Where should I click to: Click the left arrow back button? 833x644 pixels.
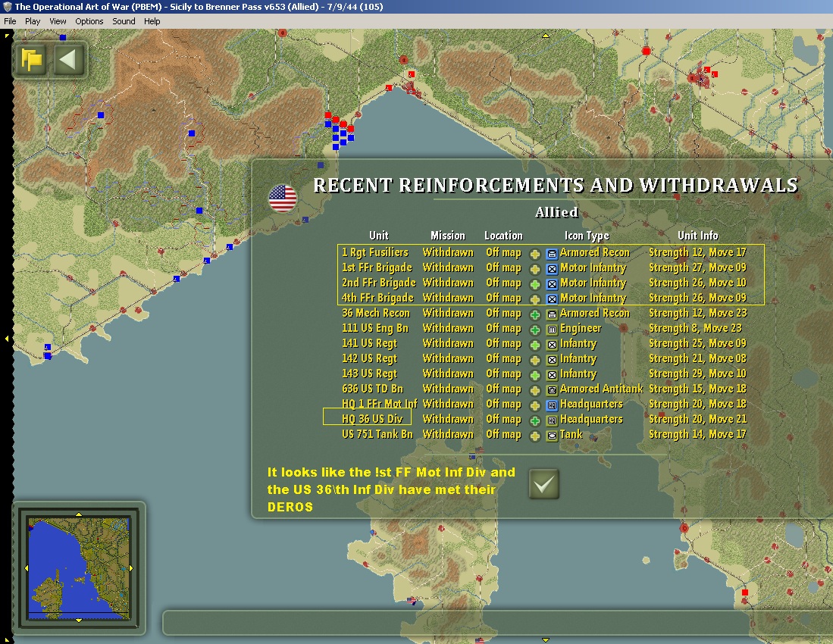pos(68,59)
